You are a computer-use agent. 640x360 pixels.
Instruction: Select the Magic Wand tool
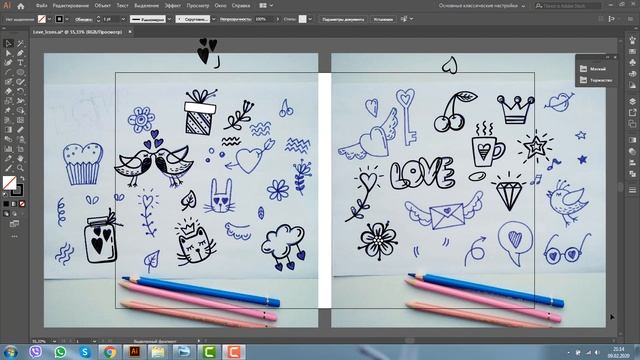pos(20,43)
